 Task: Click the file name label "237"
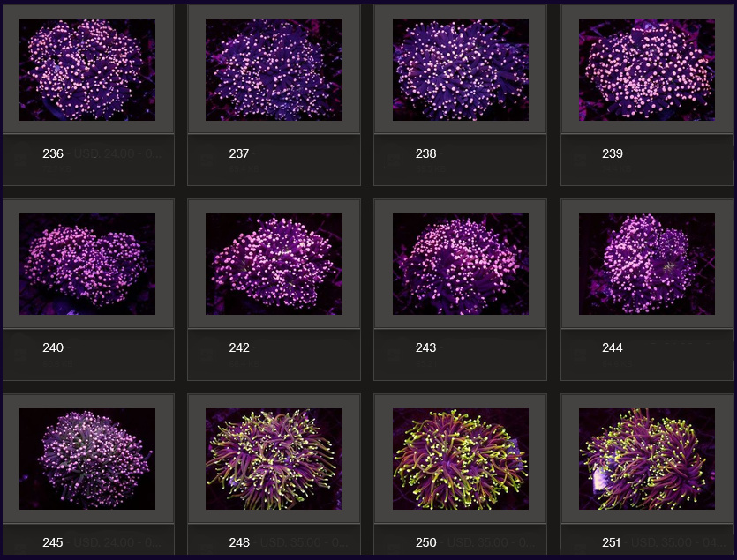click(239, 153)
